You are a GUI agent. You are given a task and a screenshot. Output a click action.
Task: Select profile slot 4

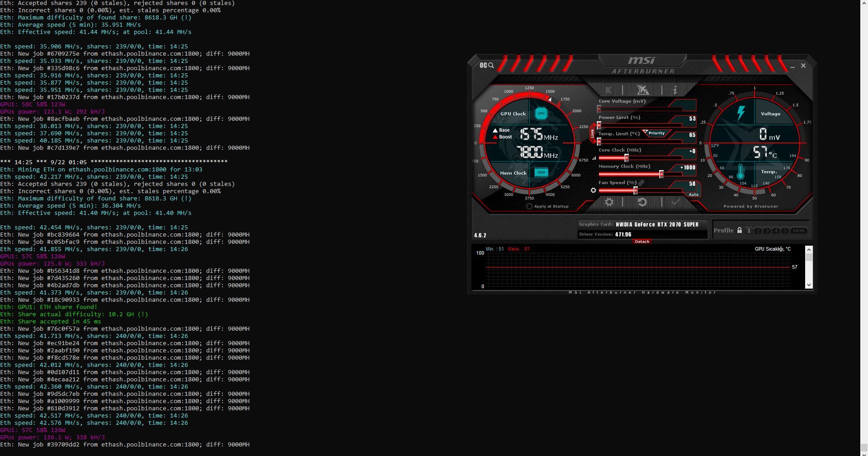[x=776, y=231]
